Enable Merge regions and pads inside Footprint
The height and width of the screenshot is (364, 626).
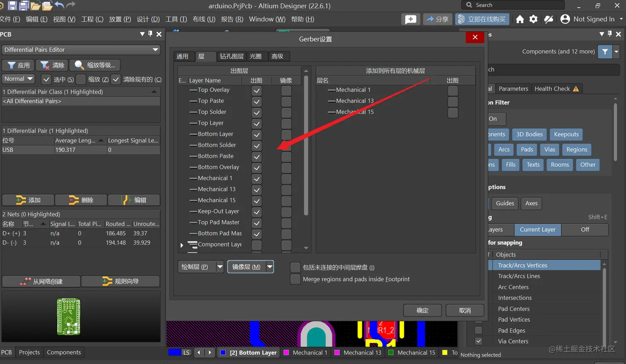[x=295, y=279]
